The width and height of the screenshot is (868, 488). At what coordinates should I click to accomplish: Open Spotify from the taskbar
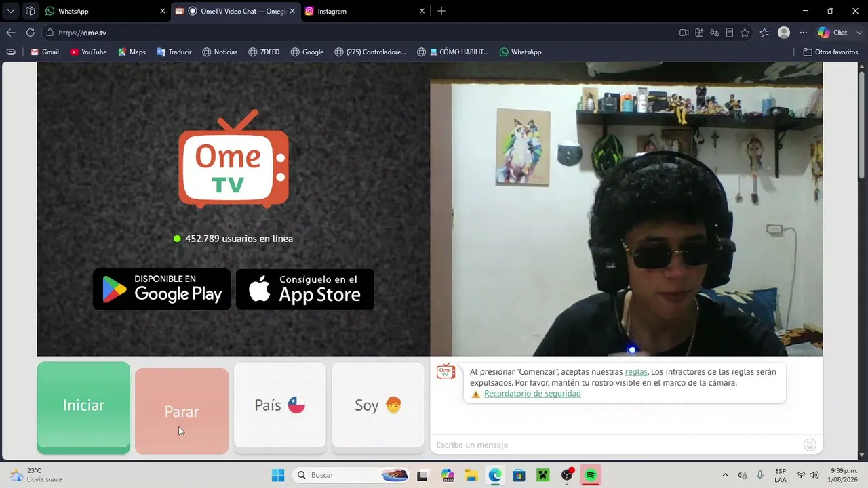(x=591, y=475)
